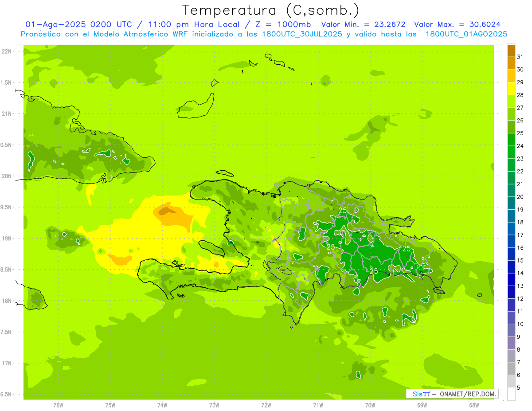
Task: Click the orange swatch between 30 and 31
Action: (511, 63)
